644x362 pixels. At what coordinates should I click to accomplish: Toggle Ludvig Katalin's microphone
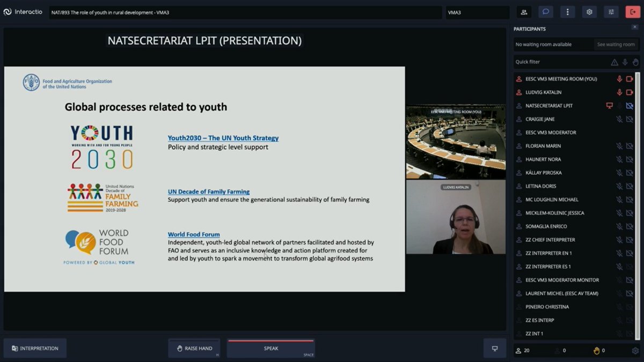[619, 92]
